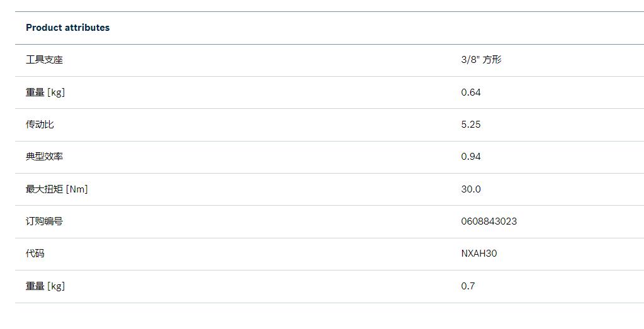Image resolution: width=644 pixels, height=329 pixels.
Task: Click order number 0608843023
Action: [x=489, y=221]
